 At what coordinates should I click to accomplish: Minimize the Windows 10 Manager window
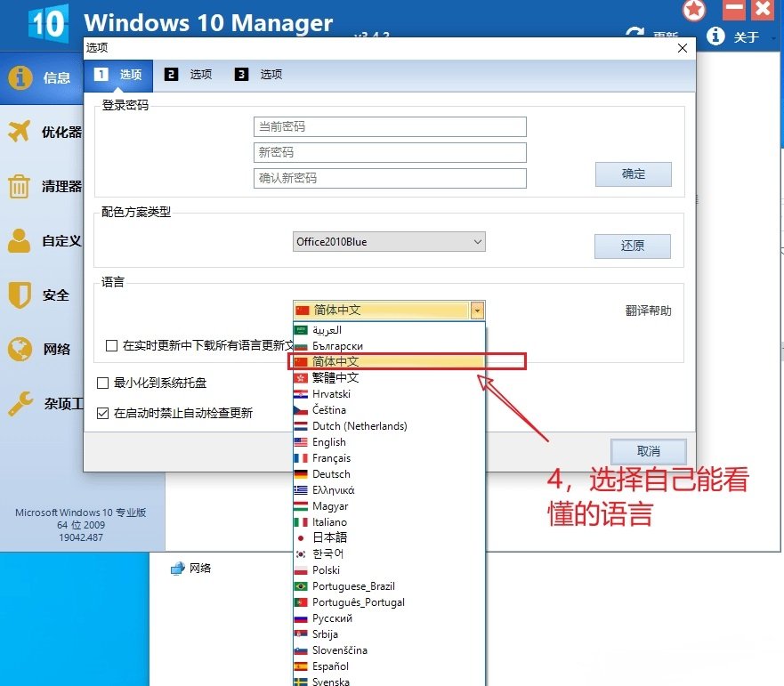pyautogui.click(x=734, y=9)
